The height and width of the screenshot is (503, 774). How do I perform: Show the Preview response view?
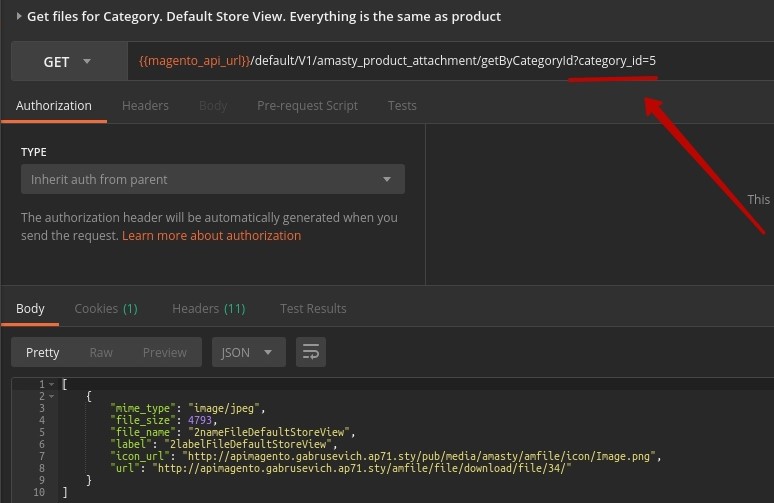coord(164,352)
